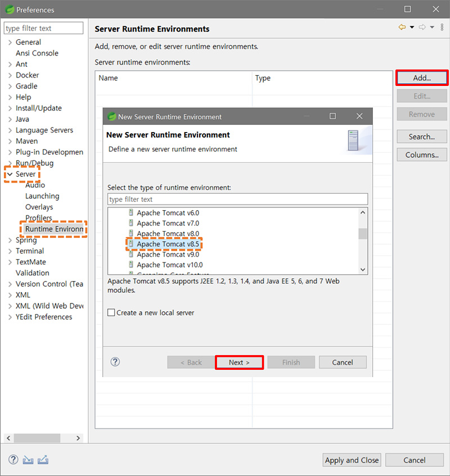The image size is (450, 476).
Task: Expand the Docker preferences node
Action: pyautogui.click(x=10, y=75)
